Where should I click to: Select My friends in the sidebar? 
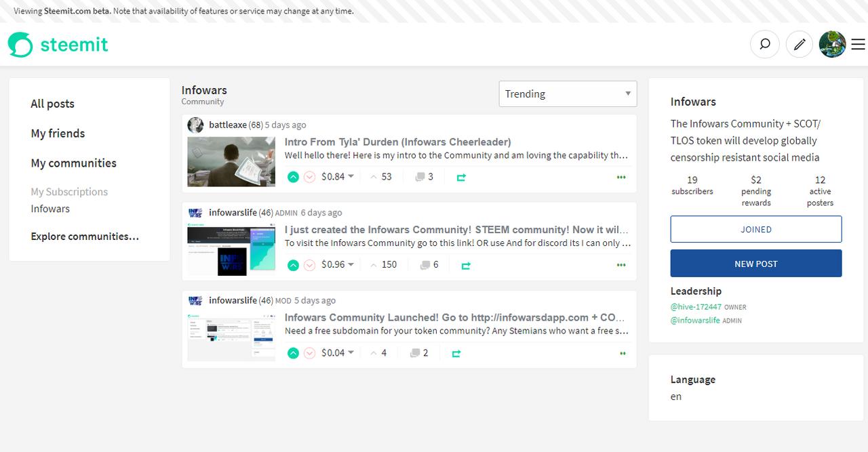click(58, 133)
